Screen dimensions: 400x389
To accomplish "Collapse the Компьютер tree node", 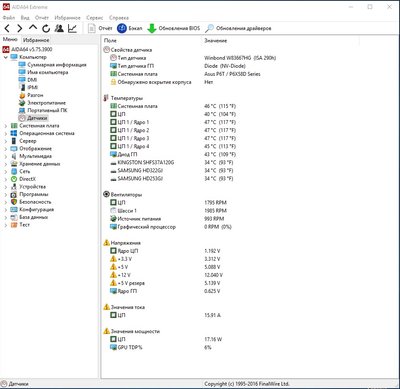I will pos(5,57).
